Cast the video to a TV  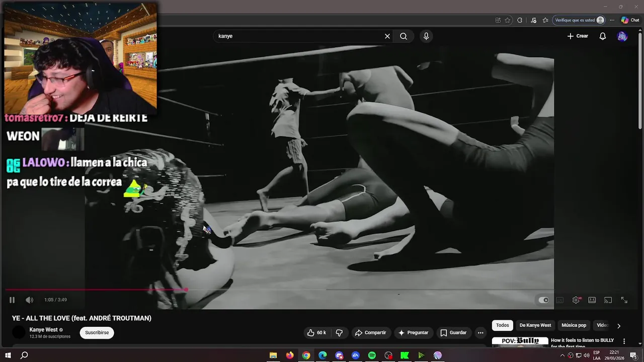coord(608,300)
